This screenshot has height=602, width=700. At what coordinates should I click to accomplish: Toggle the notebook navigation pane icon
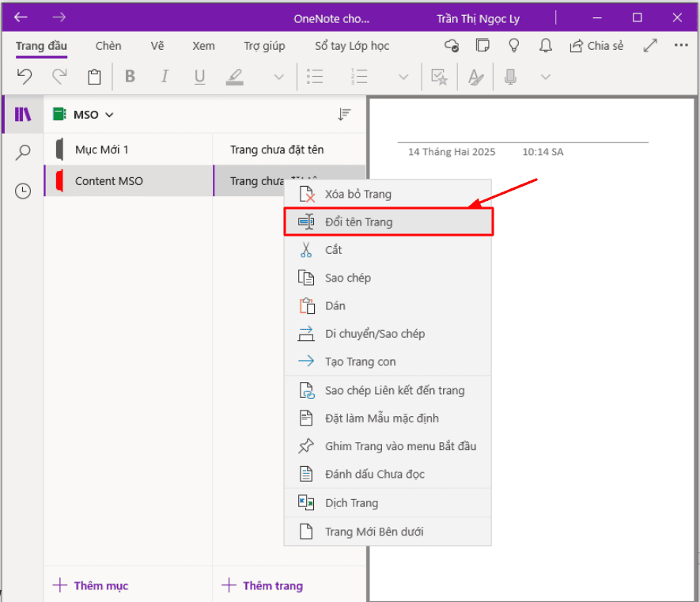(23, 115)
